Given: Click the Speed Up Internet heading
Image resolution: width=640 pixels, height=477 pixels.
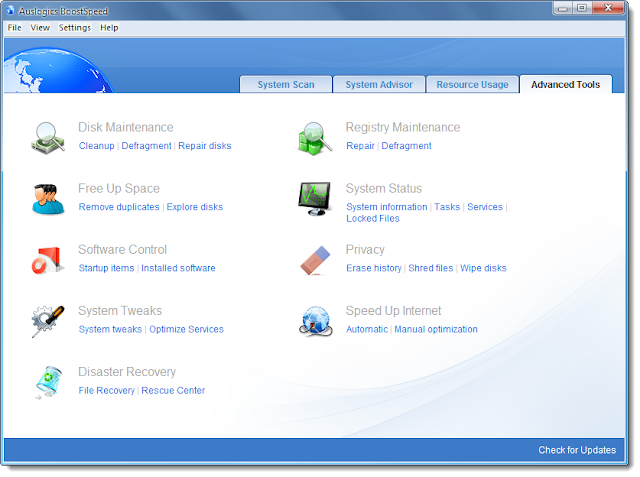Looking at the screenshot, I should tap(393, 311).
